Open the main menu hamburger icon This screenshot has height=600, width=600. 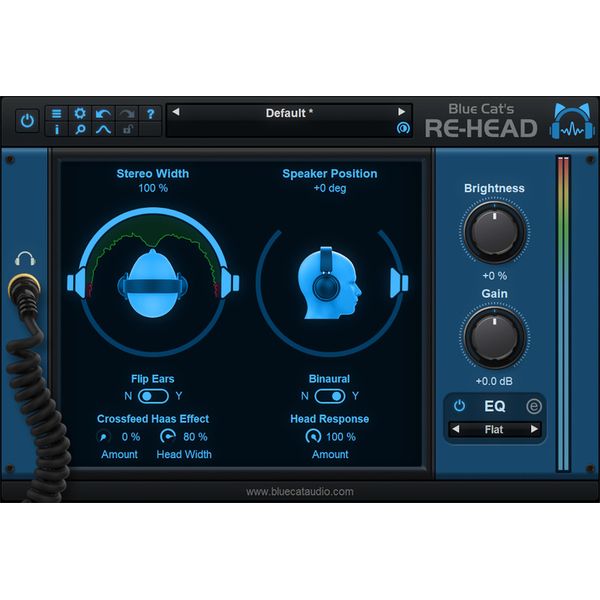(x=57, y=114)
